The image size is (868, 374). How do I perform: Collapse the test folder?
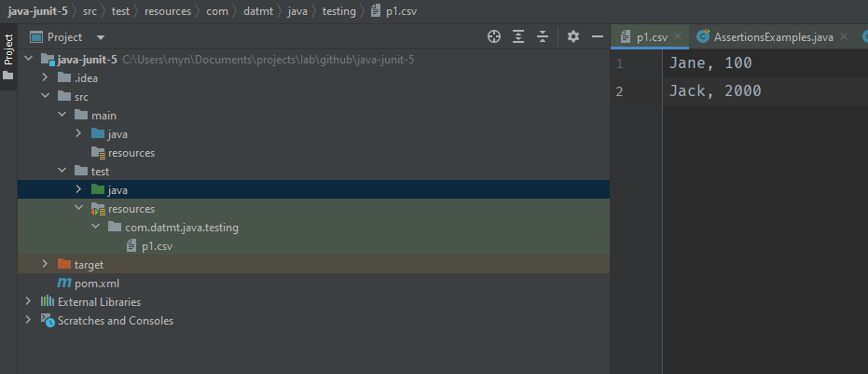[x=62, y=172]
